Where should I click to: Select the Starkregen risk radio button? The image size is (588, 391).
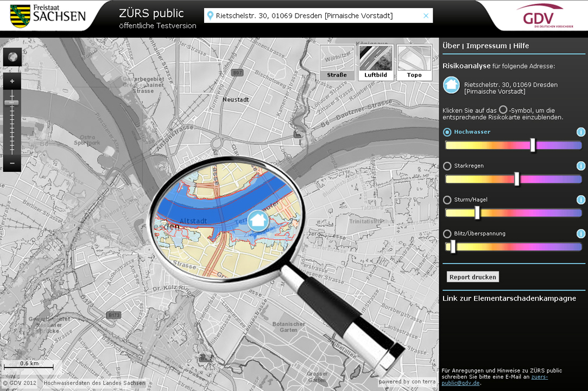pyautogui.click(x=447, y=166)
